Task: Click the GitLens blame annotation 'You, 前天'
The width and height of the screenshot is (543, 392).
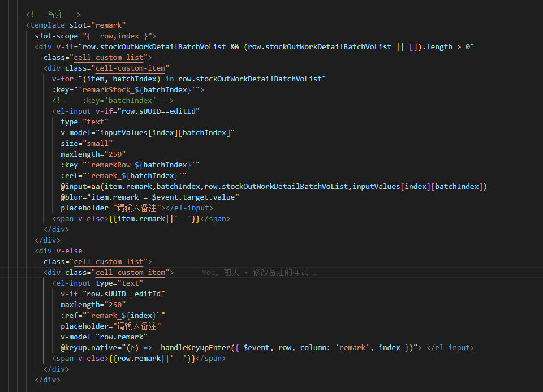Action: tap(260, 273)
